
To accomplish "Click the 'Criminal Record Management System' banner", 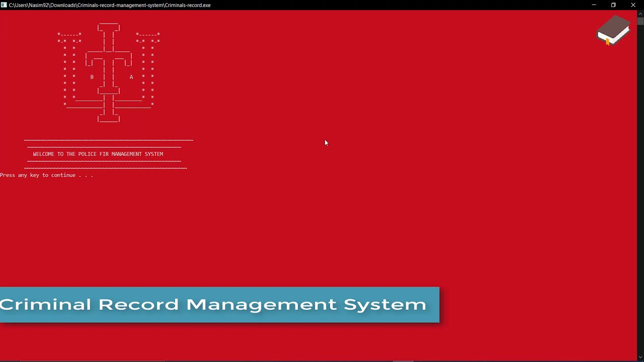I will coord(219,305).
